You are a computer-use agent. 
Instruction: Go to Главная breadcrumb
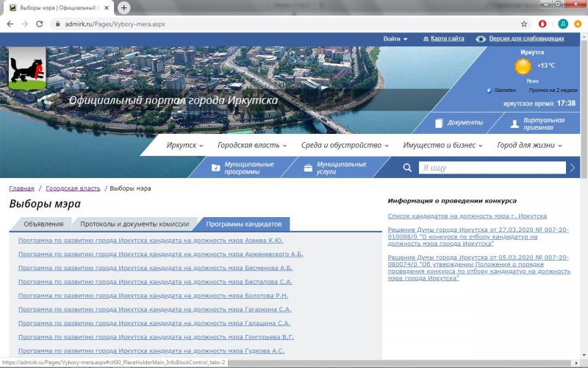pyautogui.click(x=22, y=188)
